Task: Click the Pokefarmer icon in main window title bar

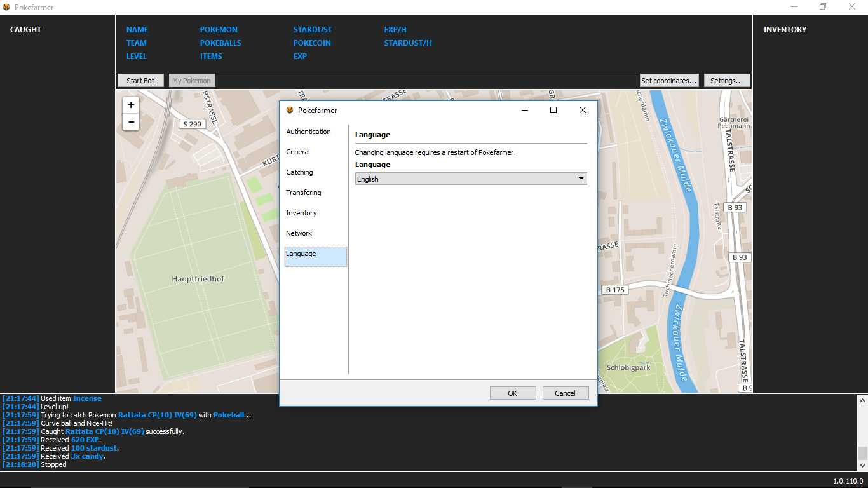Action: coord(6,7)
